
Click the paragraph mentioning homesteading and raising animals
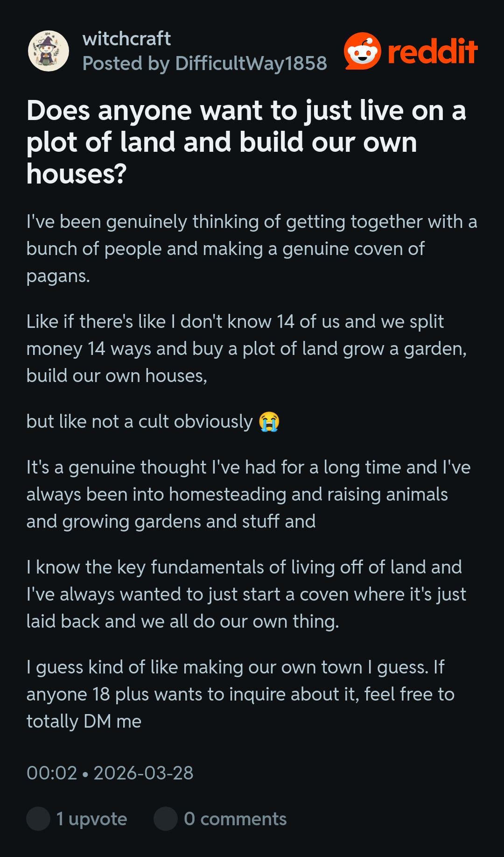(x=248, y=494)
